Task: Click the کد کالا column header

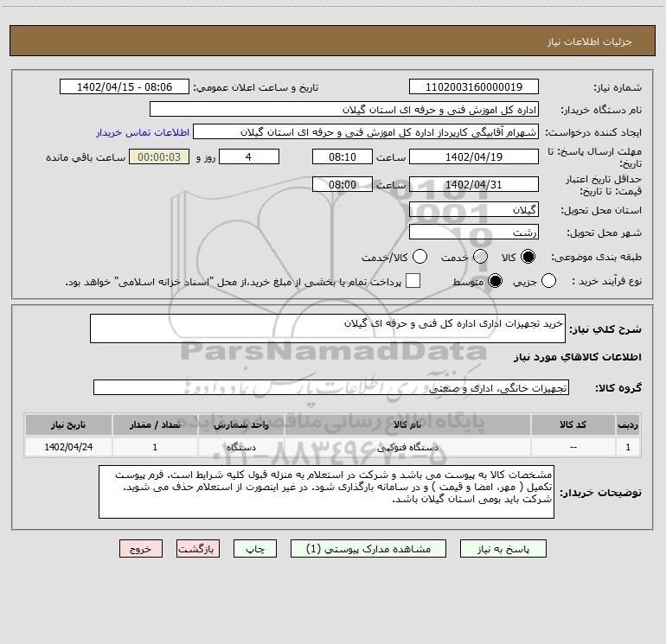Action: point(573,425)
